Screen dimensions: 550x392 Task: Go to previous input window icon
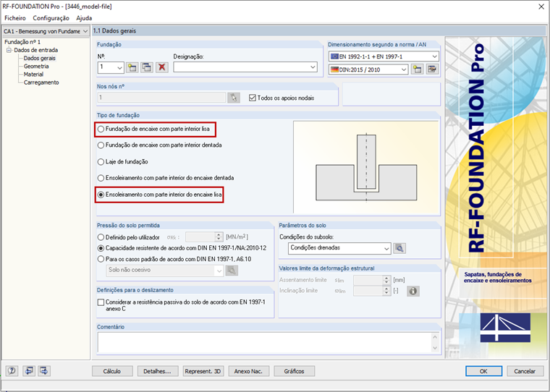pos(29,370)
